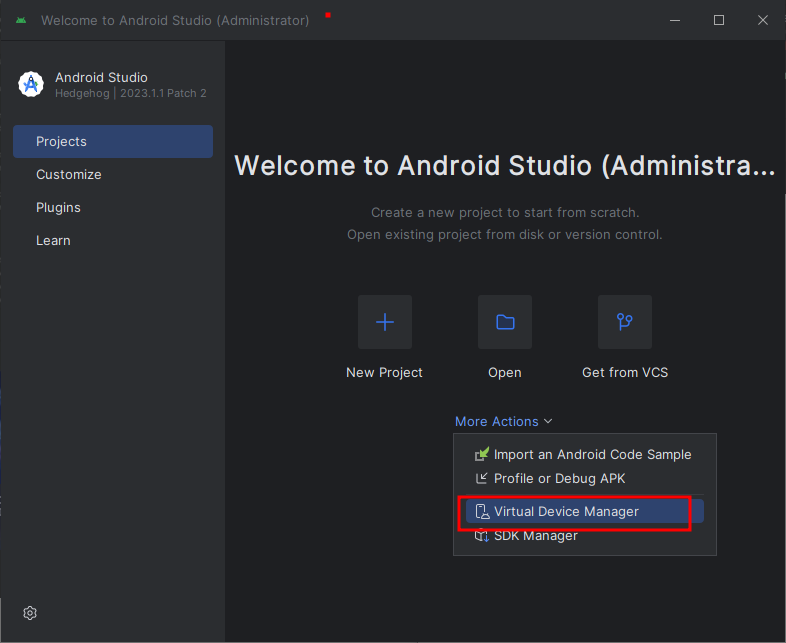
Task: Click the SDK Manager box icon
Action: 482,535
